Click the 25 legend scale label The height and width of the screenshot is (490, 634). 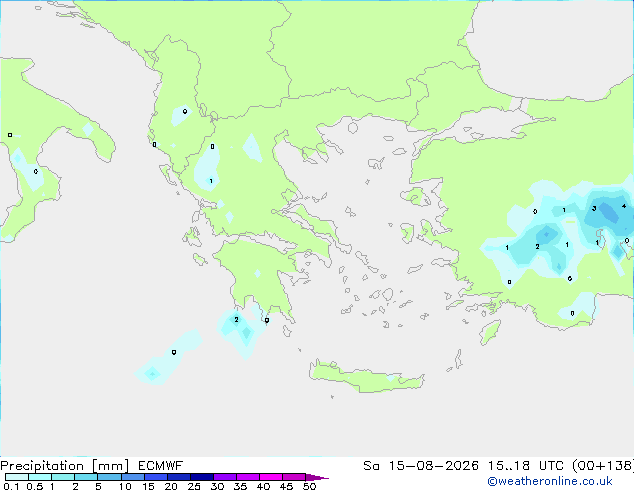pyautogui.click(x=194, y=486)
